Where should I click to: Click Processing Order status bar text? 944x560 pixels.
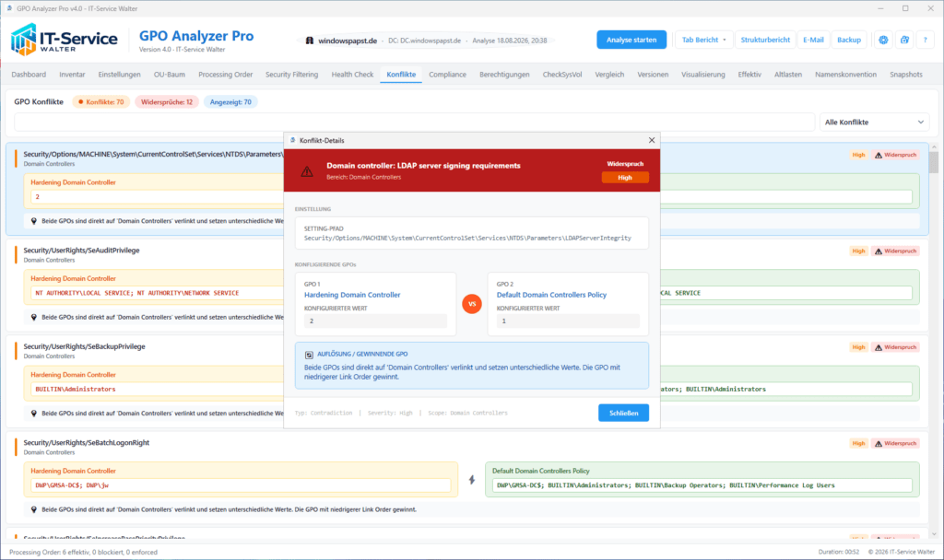pyautogui.click(x=83, y=553)
